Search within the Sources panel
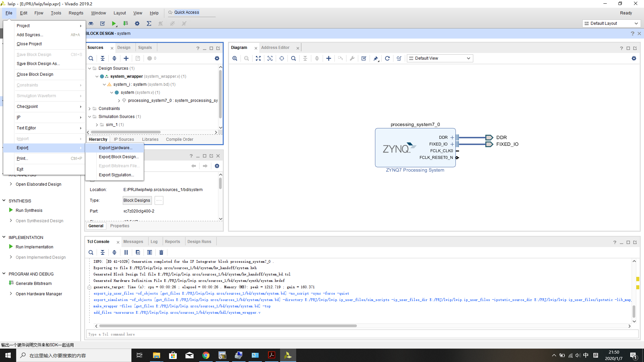The width and height of the screenshot is (644, 362). pos(91,58)
